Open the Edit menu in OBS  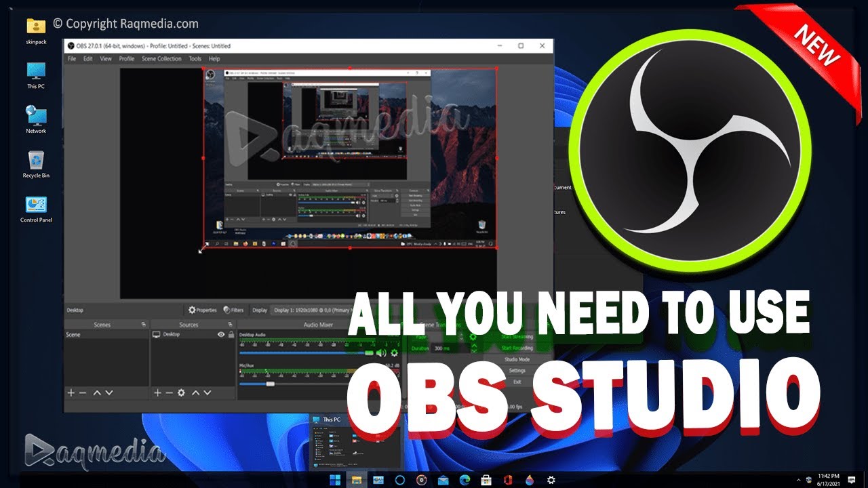point(88,59)
